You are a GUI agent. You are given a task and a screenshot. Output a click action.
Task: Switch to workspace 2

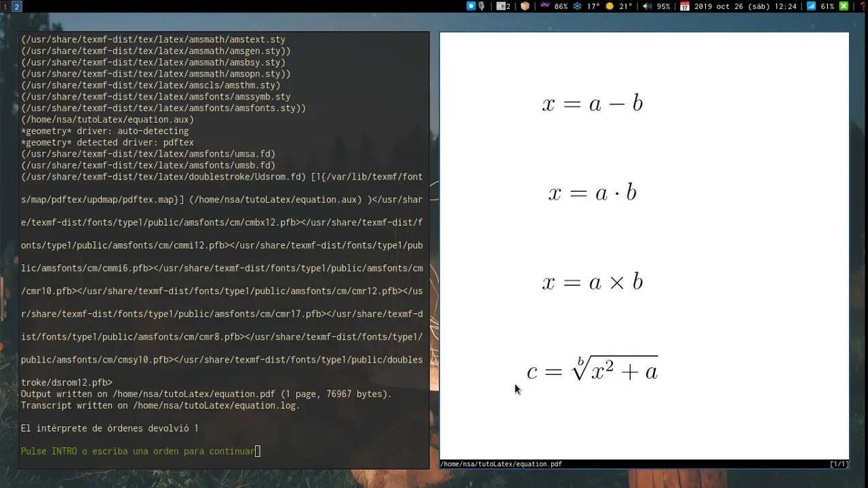(15, 6)
